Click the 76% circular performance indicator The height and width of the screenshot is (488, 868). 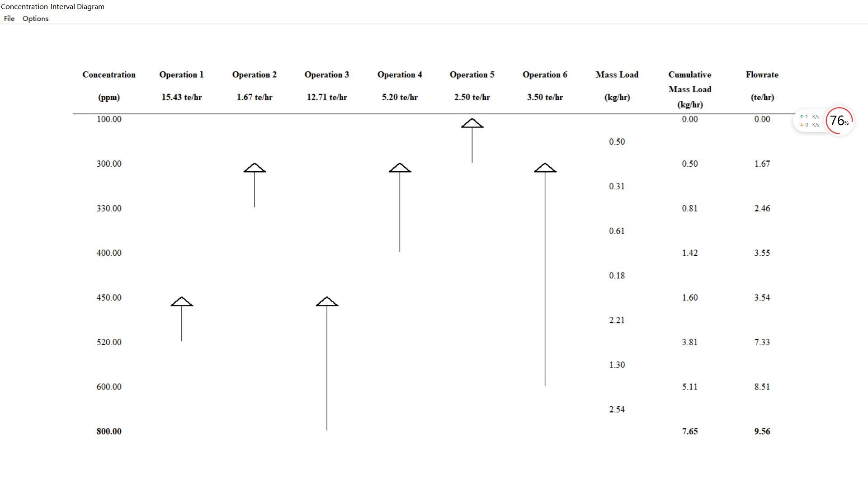839,121
